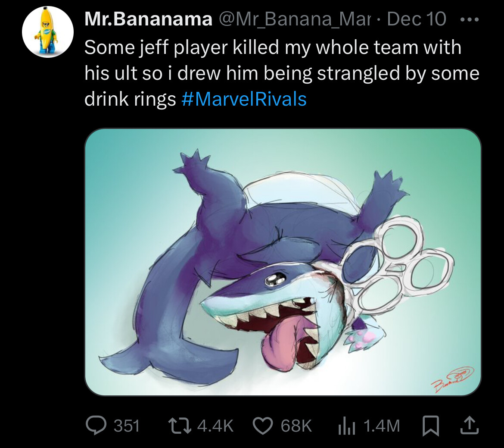Open the shark drawing image full size

pos(283,262)
